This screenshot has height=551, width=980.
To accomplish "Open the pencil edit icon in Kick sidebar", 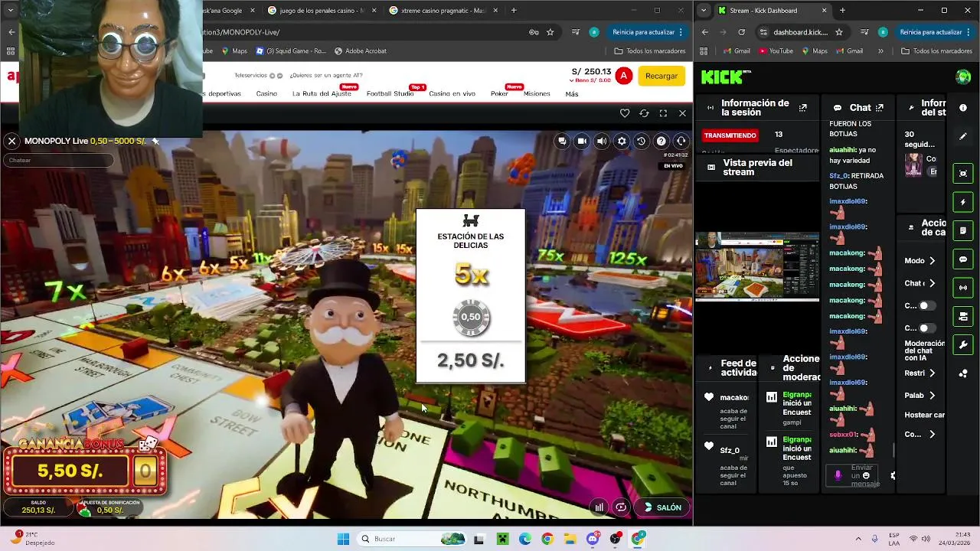I will 963,136.
